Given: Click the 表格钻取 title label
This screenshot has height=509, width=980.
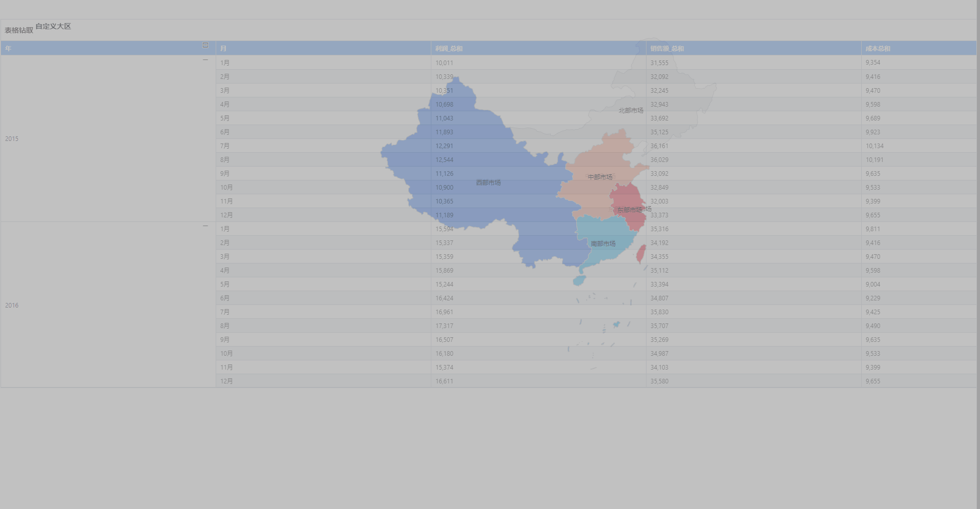Looking at the screenshot, I should pos(19,30).
